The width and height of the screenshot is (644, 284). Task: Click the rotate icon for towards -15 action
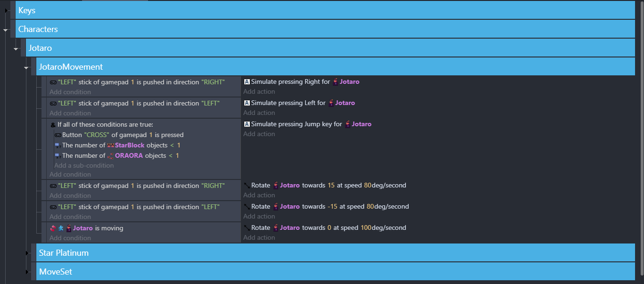[247, 207]
